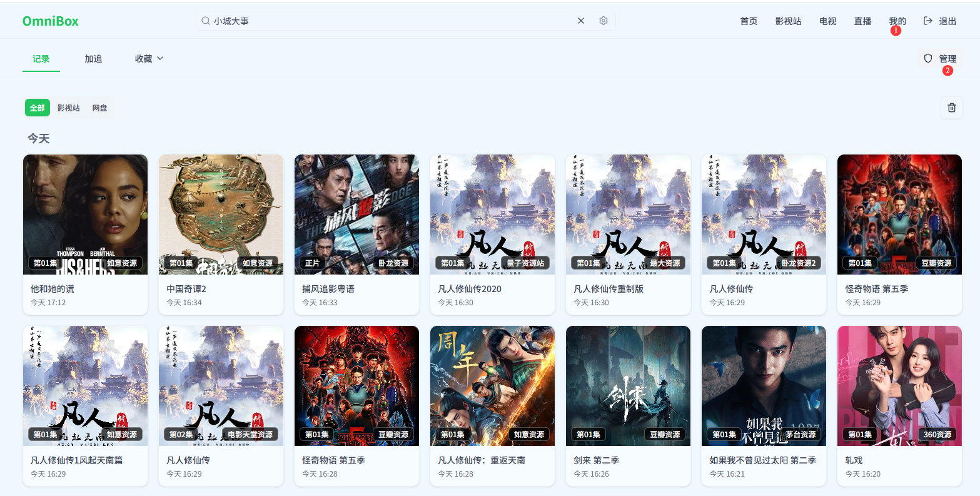Screen dimensions: 980x496
Task: Clear the search box using the X icon
Action: pos(581,21)
